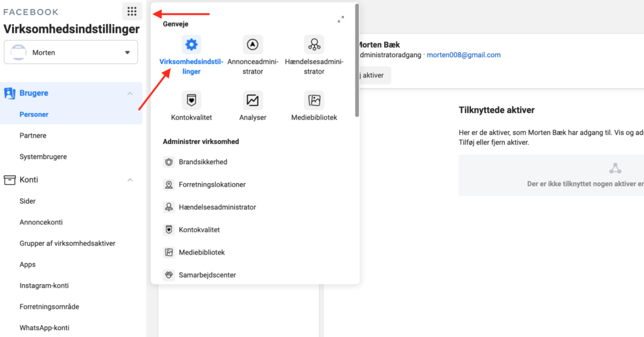Click the Konti section header label
Screen dimensions: 644x337
pyautogui.click(x=29, y=180)
